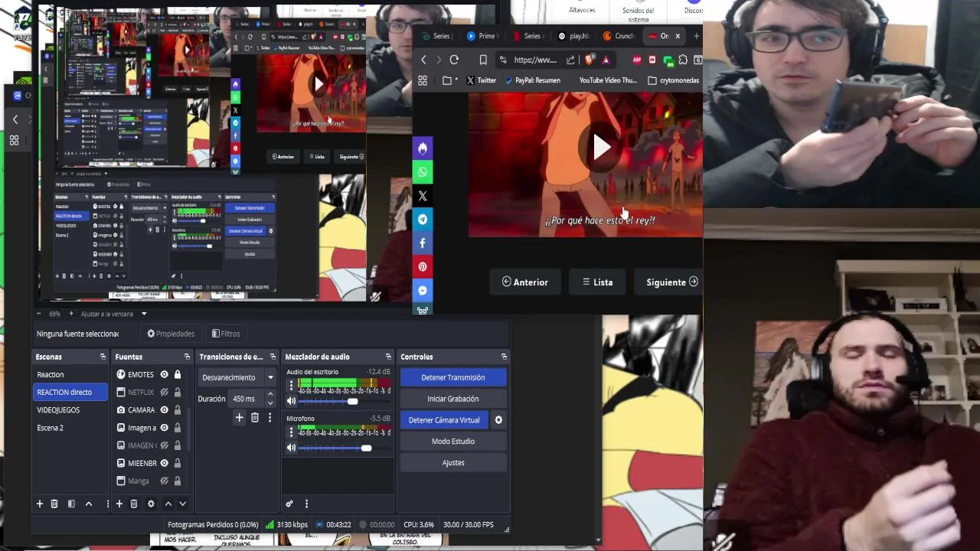Click Detener Transmisión button
This screenshot has height=551, width=980.
click(x=452, y=377)
